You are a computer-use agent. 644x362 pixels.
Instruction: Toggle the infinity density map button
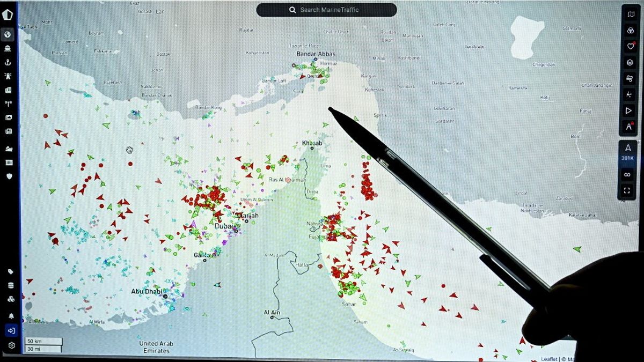click(x=627, y=174)
